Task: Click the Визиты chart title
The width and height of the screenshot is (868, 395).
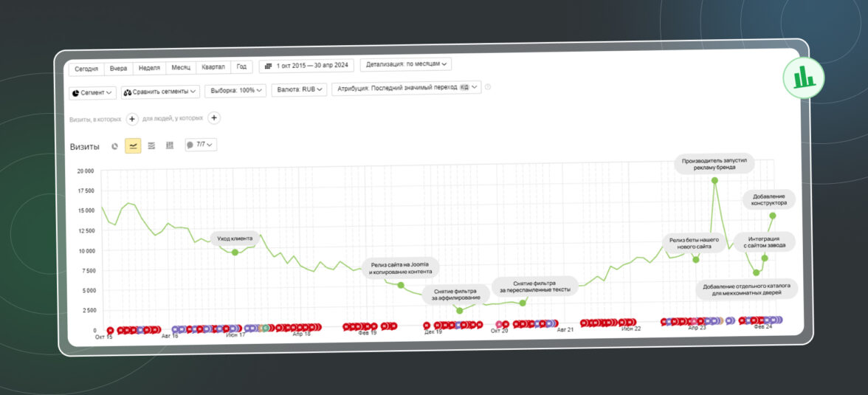Action: click(x=85, y=147)
